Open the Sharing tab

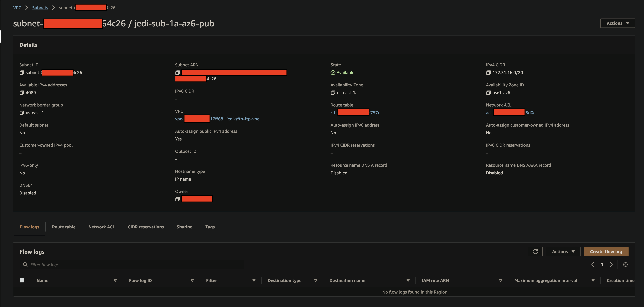(x=185, y=227)
